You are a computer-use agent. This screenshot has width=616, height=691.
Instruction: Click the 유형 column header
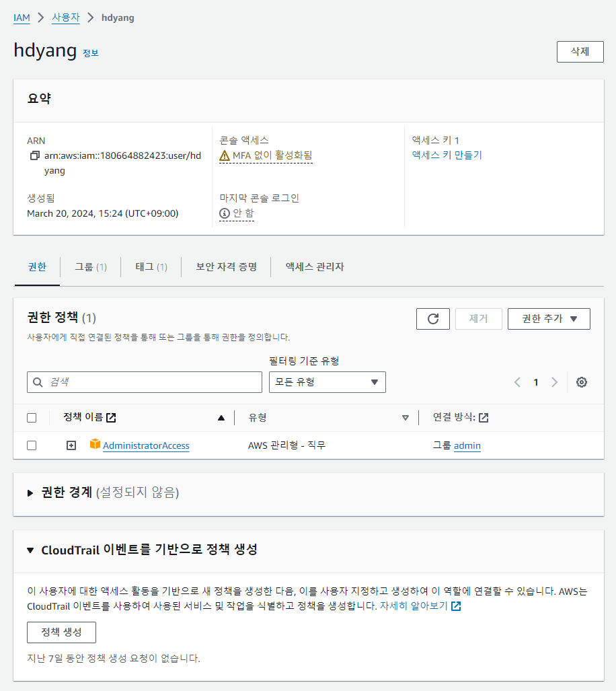[x=257, y=417]
